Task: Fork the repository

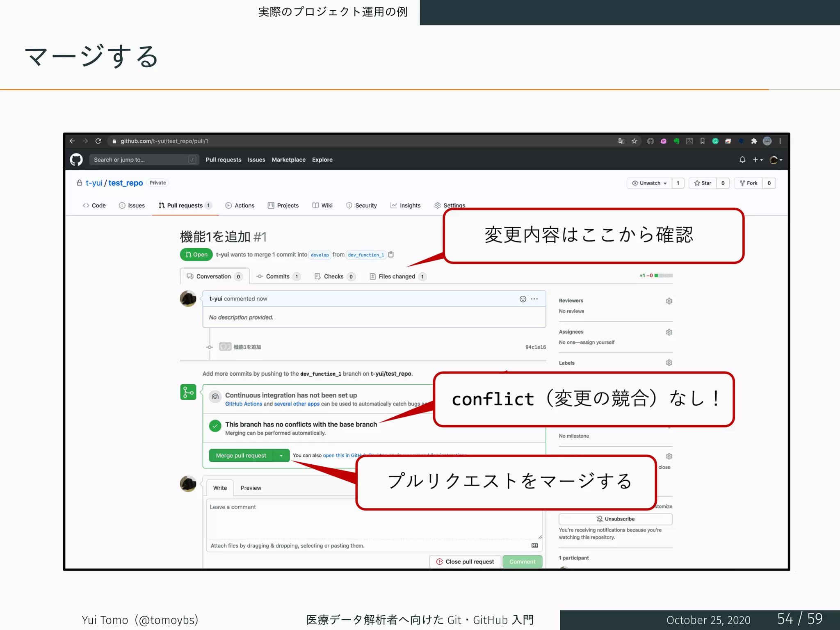Action: [x=749, y=183]
